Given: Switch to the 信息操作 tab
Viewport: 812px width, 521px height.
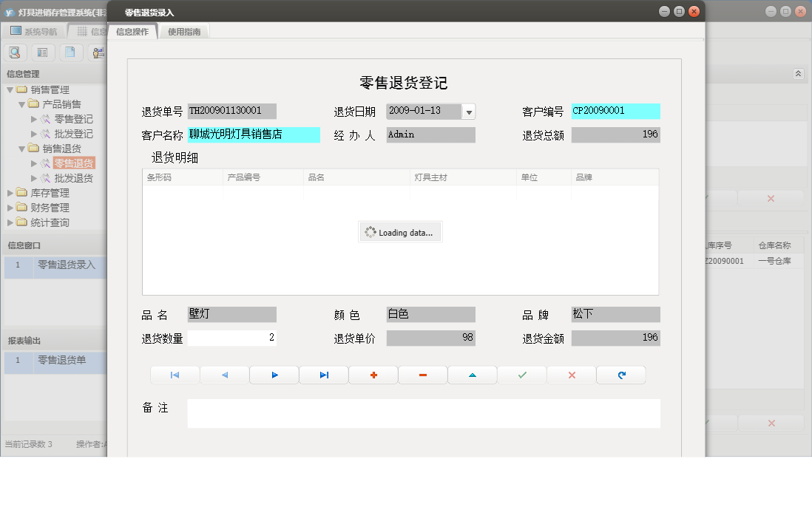Looking at the screenshot, I should 133,31.
